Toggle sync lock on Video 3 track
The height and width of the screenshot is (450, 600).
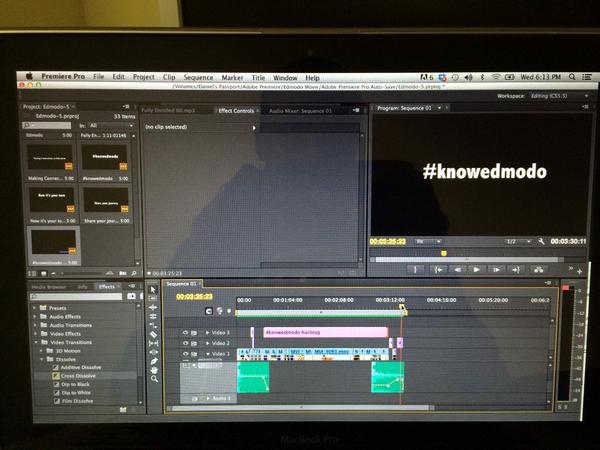(194, 333)
